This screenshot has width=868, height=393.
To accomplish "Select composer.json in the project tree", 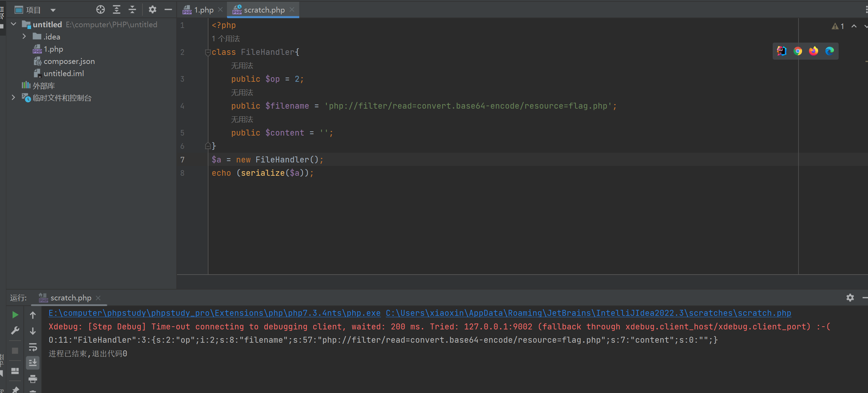I will [64, 61].
